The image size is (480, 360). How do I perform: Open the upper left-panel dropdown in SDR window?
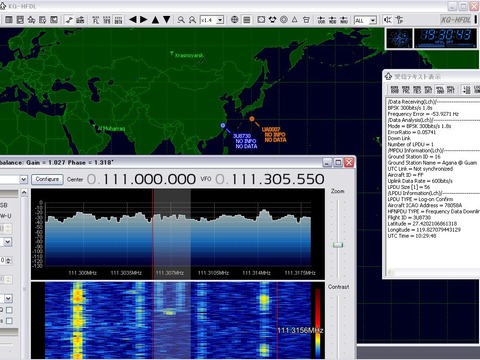coord(8,242)
